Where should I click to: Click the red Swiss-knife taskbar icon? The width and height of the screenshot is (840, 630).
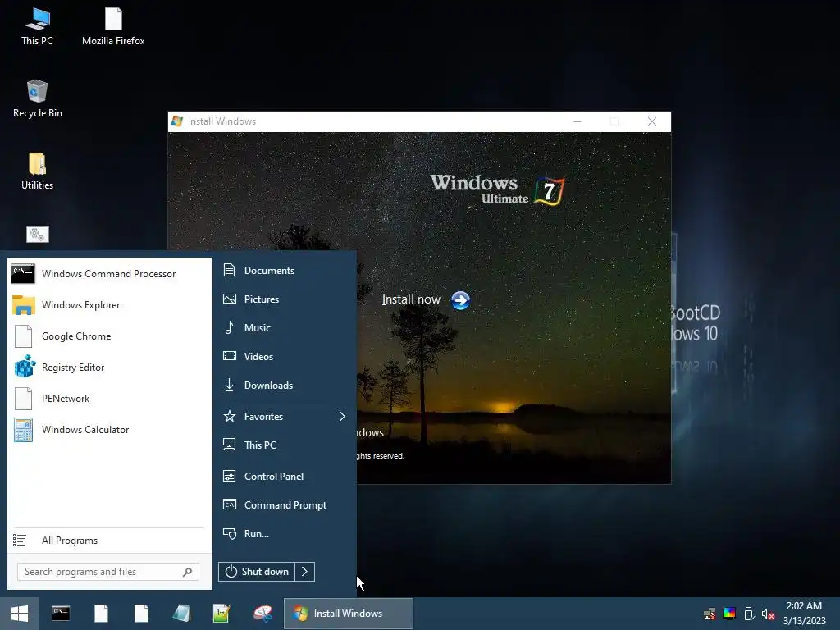point(262,614)
